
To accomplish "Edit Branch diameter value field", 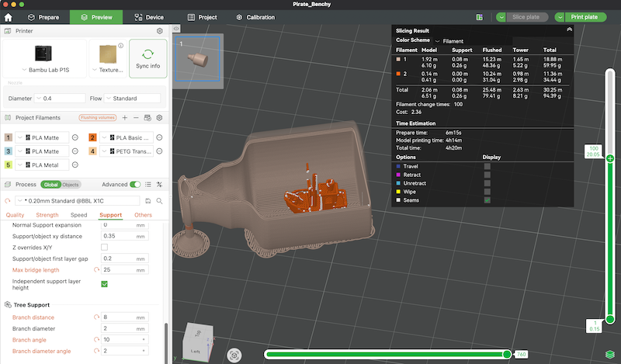I will pyautogui.click(x=125, y=328).
